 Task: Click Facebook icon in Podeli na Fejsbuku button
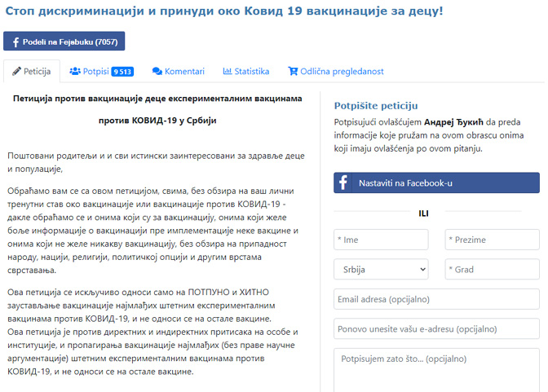[15, 42]
